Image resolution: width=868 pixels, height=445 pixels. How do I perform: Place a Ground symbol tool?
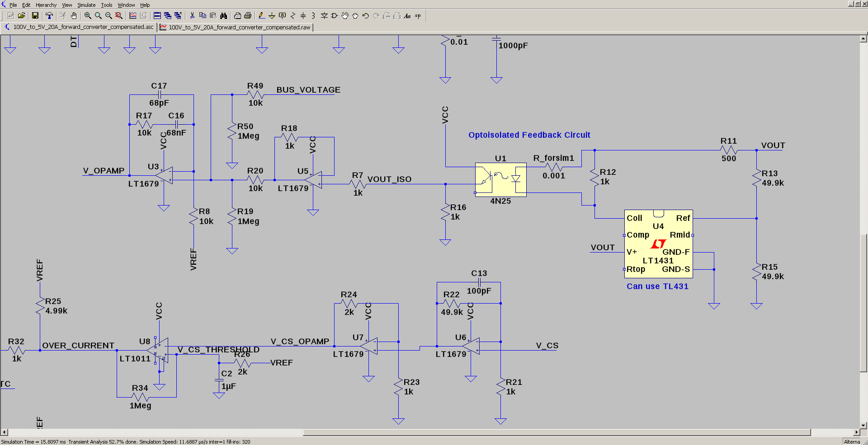click(x=272, y=16)
